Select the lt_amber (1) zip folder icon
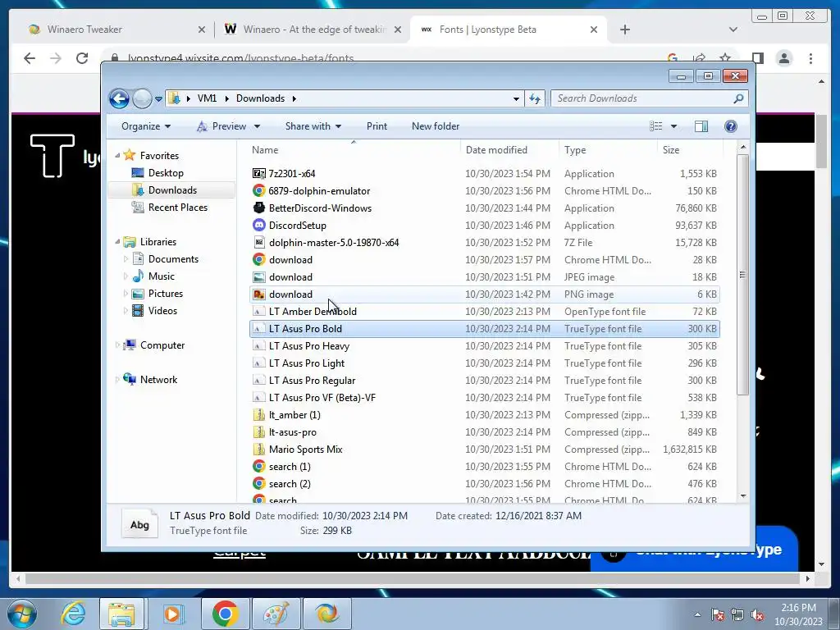Viewport: 840px width, 630px height. coord(258,414)
